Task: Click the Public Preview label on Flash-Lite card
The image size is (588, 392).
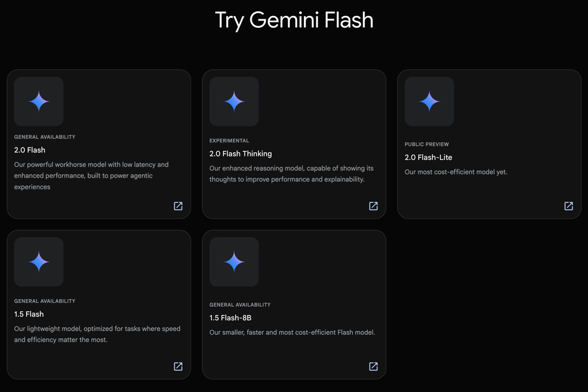Action: 426,144
